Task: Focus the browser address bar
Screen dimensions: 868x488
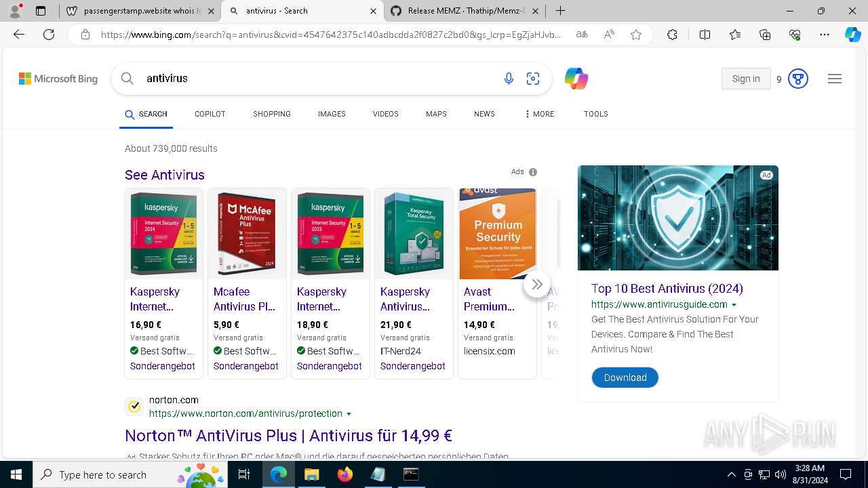Action: 331,35
